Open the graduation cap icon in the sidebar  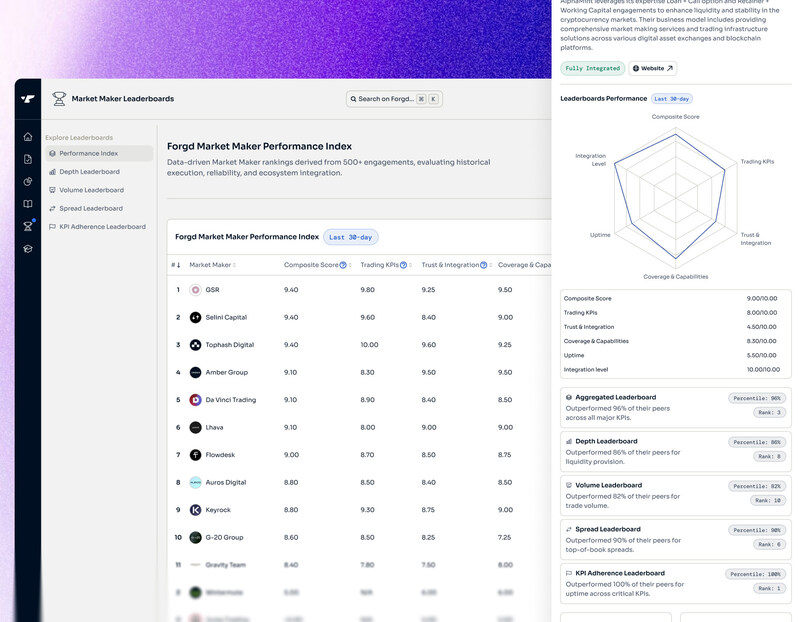point(28,248)
